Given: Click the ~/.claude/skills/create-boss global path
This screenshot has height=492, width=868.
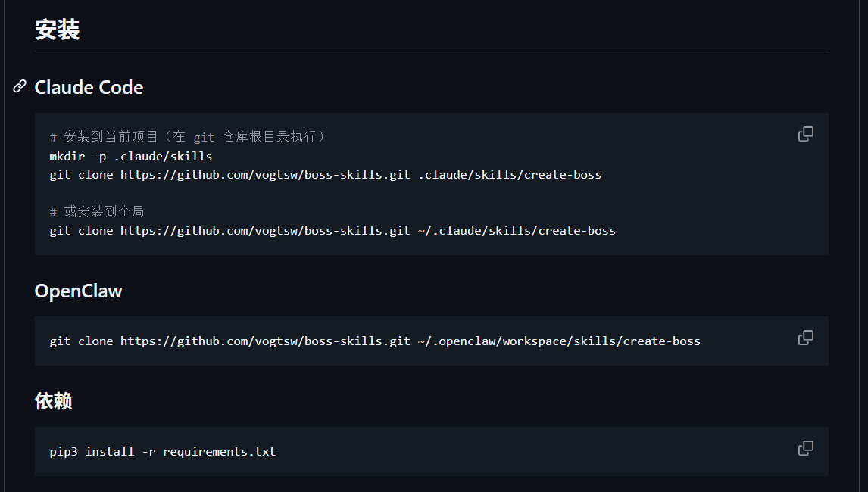Looking at the screenshot, I should 517,231.
